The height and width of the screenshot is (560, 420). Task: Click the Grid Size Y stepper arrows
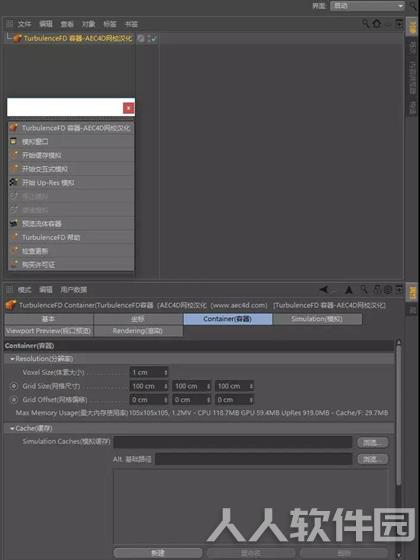point(209,386)
